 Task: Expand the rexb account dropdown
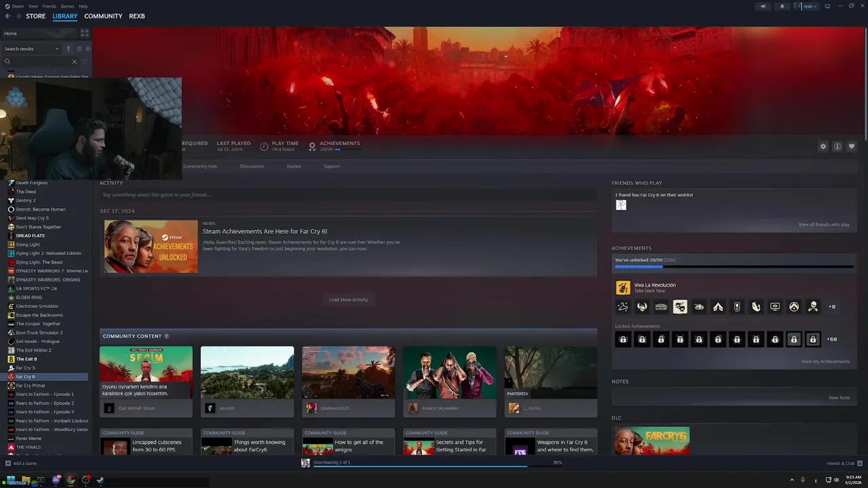coord(807,6)
